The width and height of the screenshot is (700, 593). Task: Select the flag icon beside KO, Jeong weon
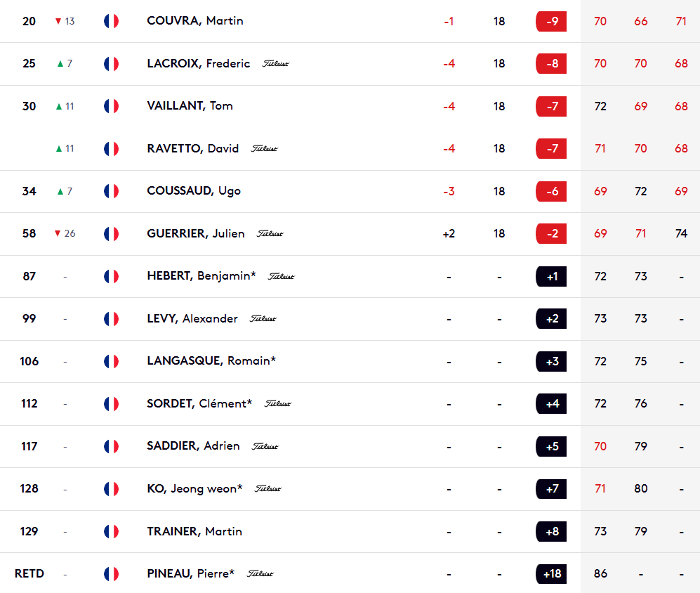click(x=111, y=489)
